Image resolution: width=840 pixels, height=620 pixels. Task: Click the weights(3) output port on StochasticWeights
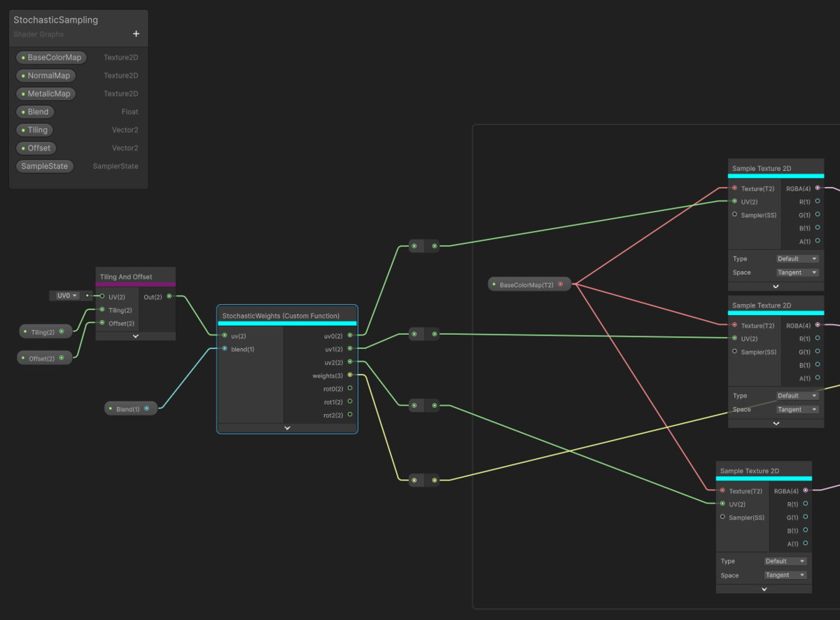(x=350, y=376)
